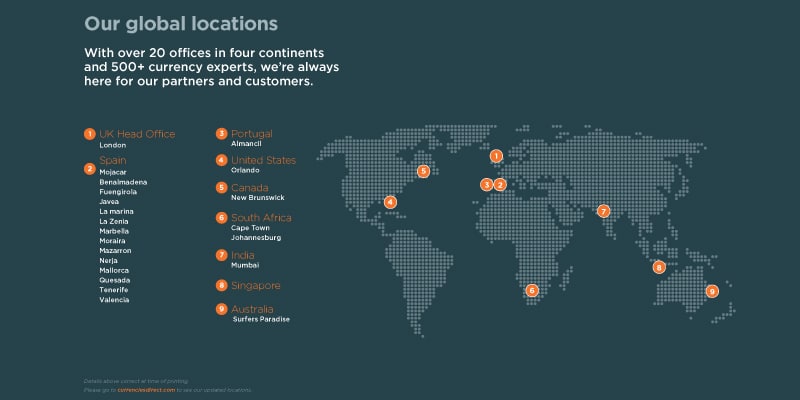Click the Moraira office entry

pyautogui.click(x=112, y=241)
